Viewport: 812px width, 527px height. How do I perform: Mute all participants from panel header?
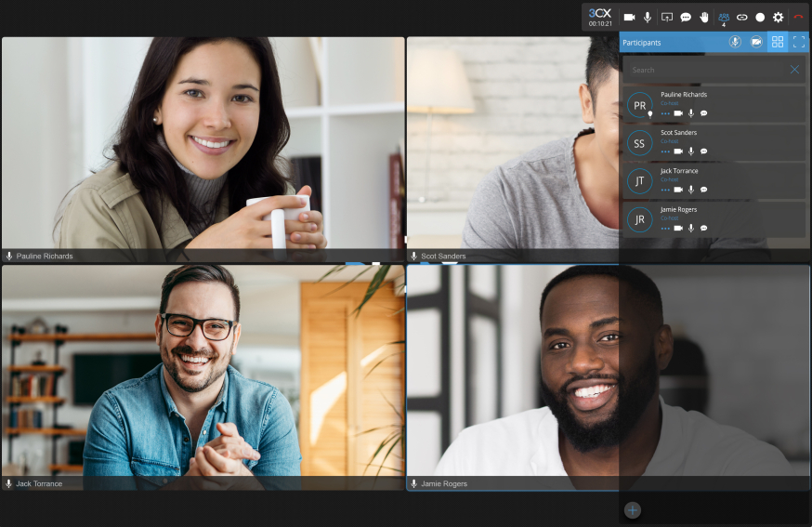[x=735, y=42]
